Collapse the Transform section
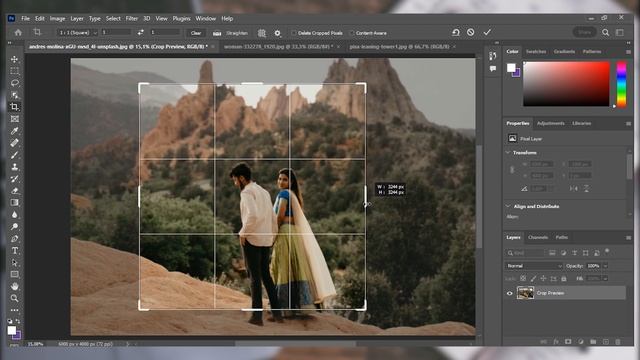Viewport: 640px width, 360px height. click(x=508, y=152)
